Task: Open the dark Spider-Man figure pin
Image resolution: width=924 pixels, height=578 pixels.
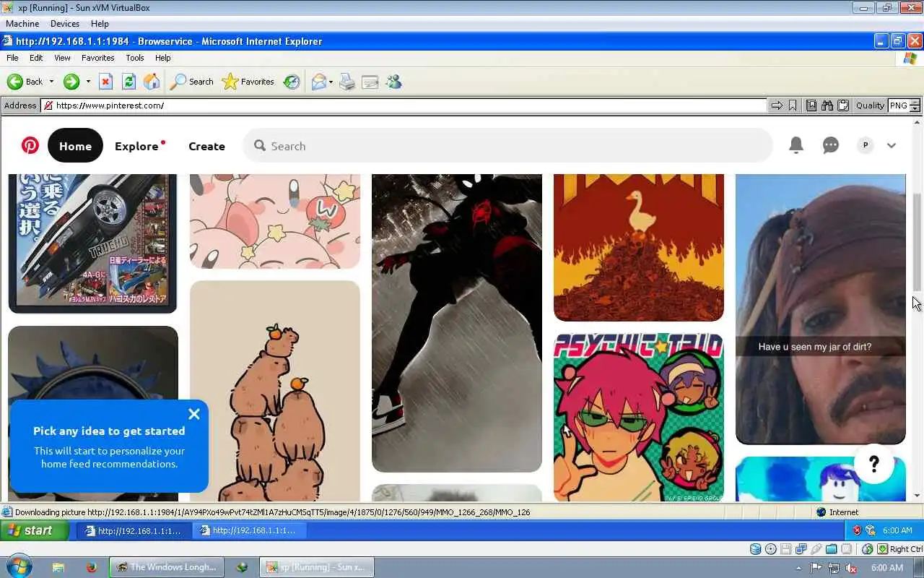Action: coord(457,323)
